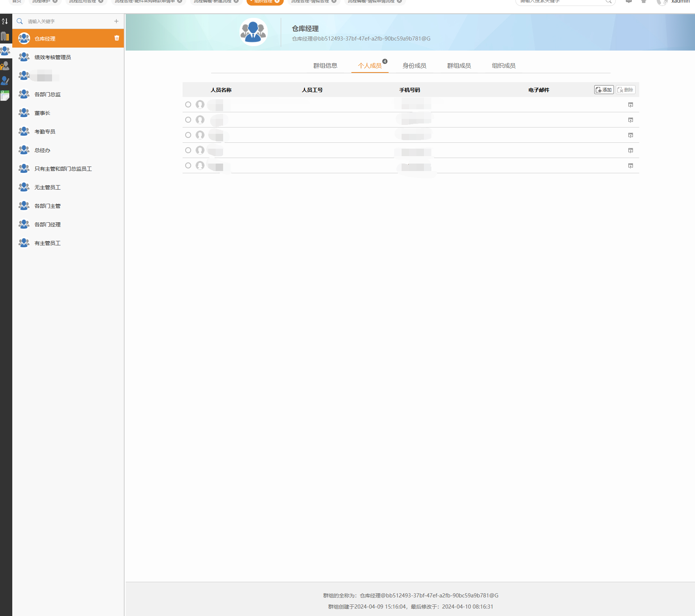Image resolution: width=695 pixels, height=616 pixels.
Task: Click the 电子邮件 column header
Action: tap(539, 90)
